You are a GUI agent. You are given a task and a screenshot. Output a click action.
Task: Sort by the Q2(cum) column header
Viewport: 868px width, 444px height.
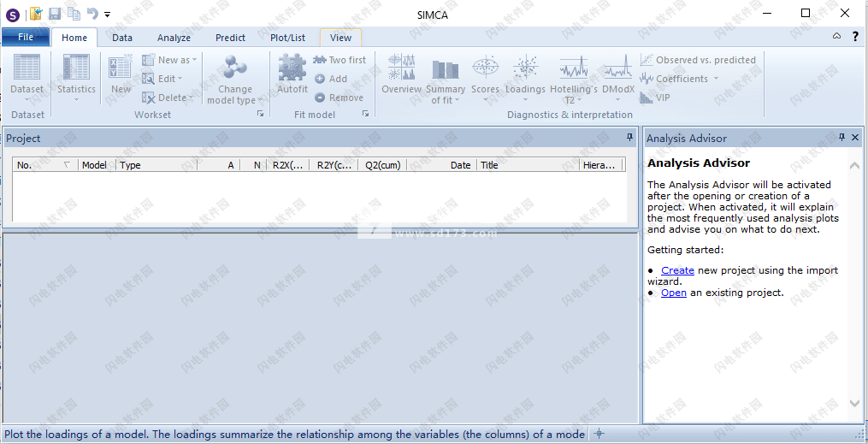click(x=382, y=165)
